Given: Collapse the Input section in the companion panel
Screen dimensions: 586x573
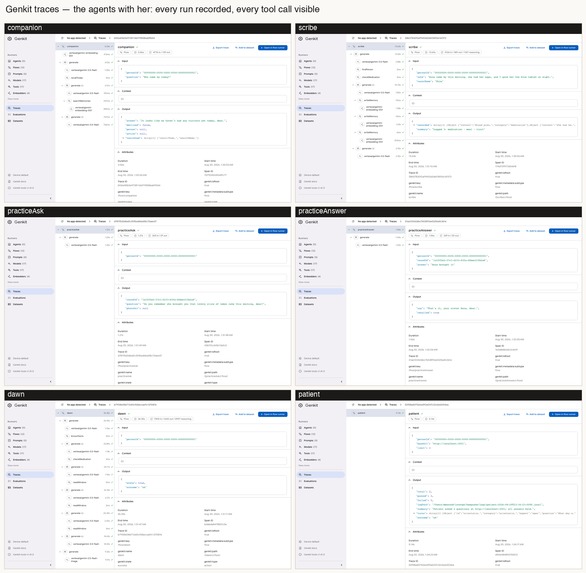Looking at the screenshot, I should click(x=119, y=61).
